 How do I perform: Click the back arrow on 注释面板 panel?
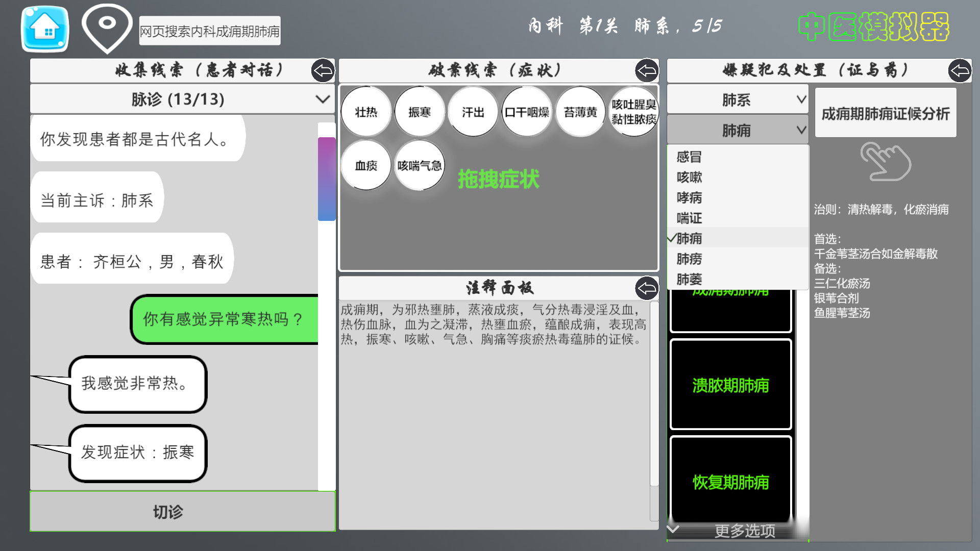(x=647, y=289)
